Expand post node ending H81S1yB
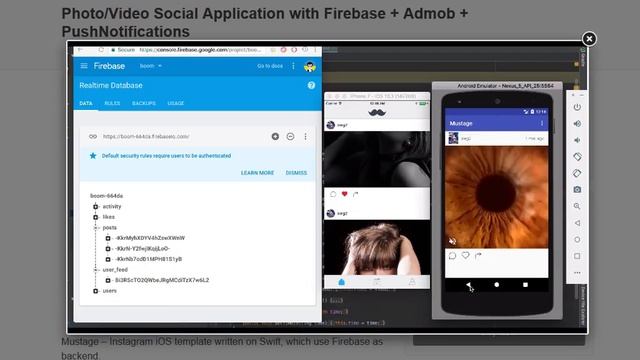This screenshot has height=360, width=640. click(108, 259)
